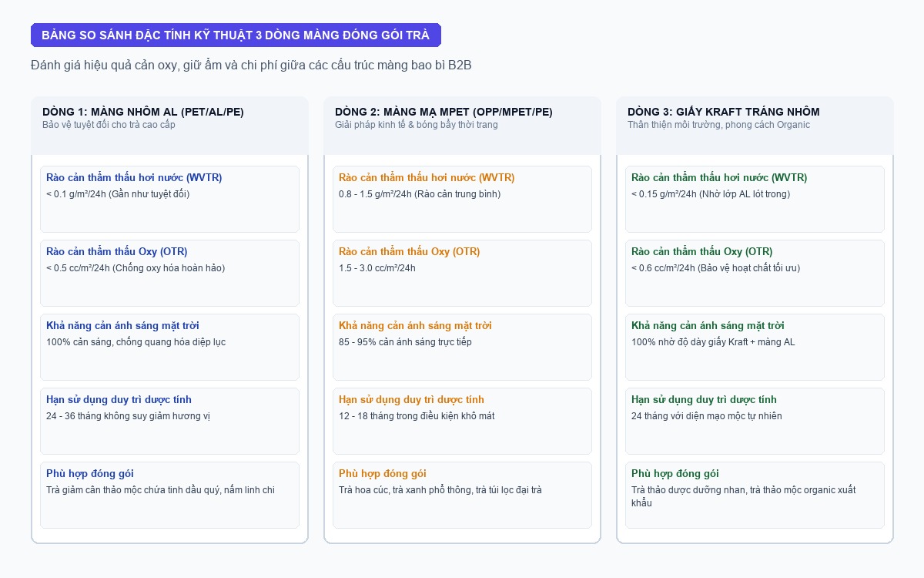Click value "< 0.15 g/m²/24h (Nhờ lớp AL lót trong)"

pyautogui.click(x=711, y=194)
